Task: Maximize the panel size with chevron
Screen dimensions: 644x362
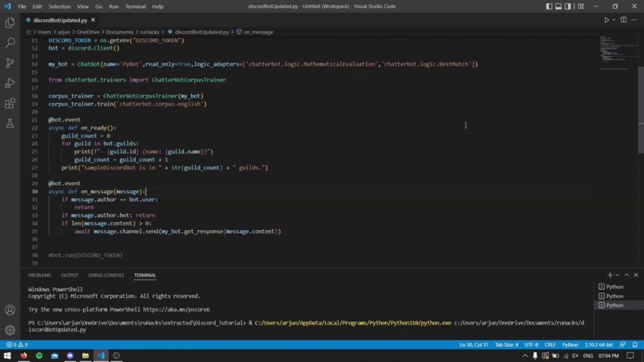Action: pos(626,275)
